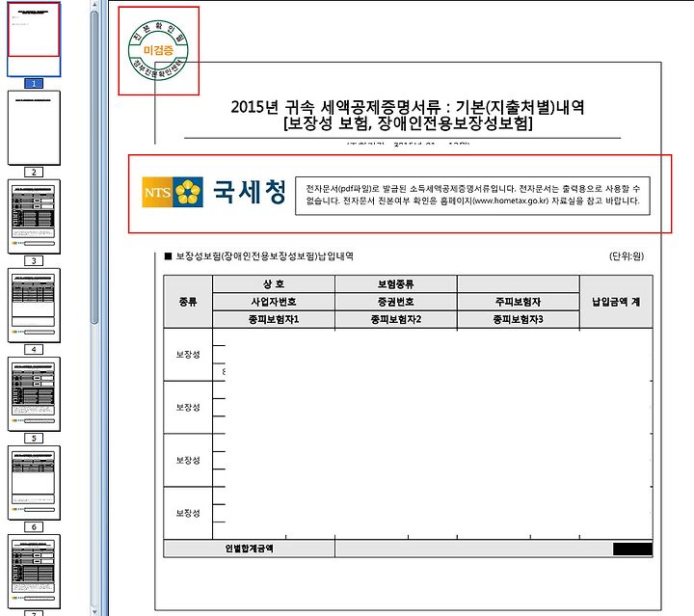694x616 pixels.
Task: Show page 5 thumbnail
Action: point(34,394)
